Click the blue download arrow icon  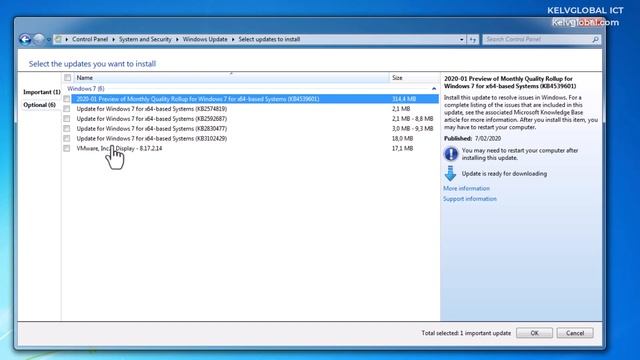[x=450, y=173]
